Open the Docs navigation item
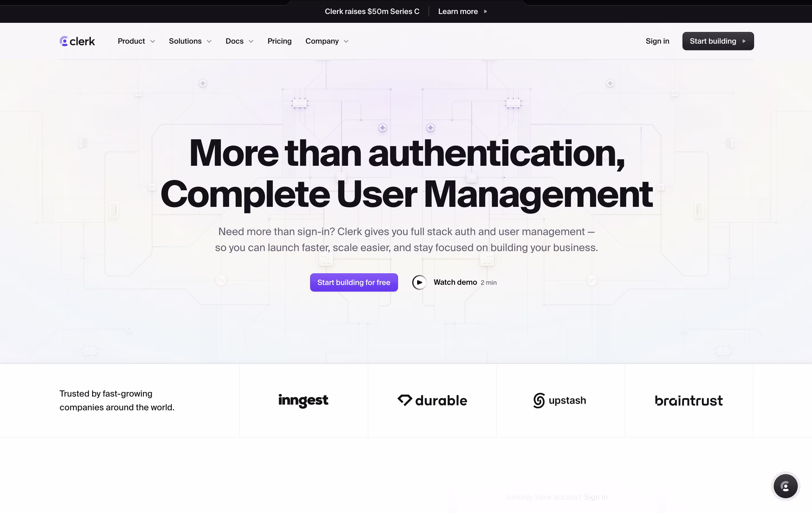Image resolution: width=812 pixels, height=513 pixels. pos(234,41)
